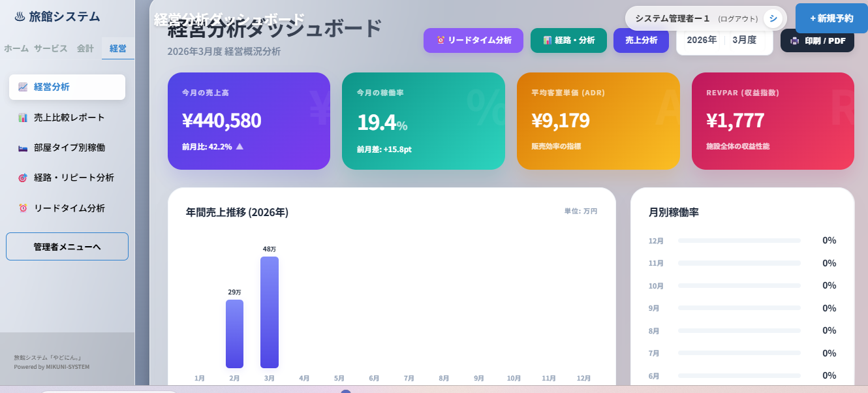Click the 管理者メニューへ button
868x393 pixels.
tap(67, 246)
